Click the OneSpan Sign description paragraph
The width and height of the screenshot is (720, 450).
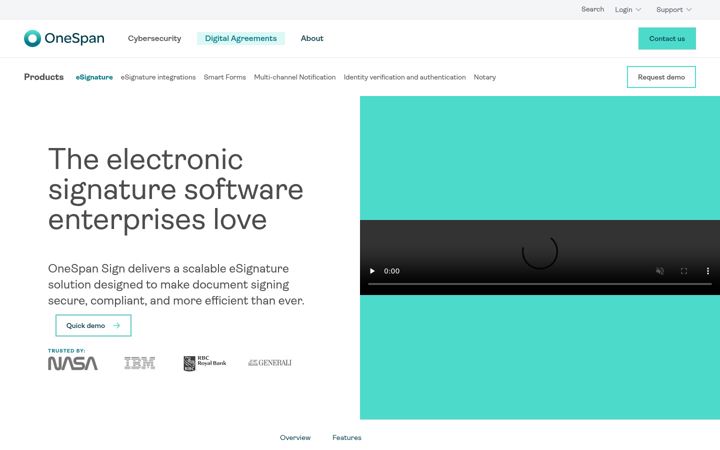[176, 284]
